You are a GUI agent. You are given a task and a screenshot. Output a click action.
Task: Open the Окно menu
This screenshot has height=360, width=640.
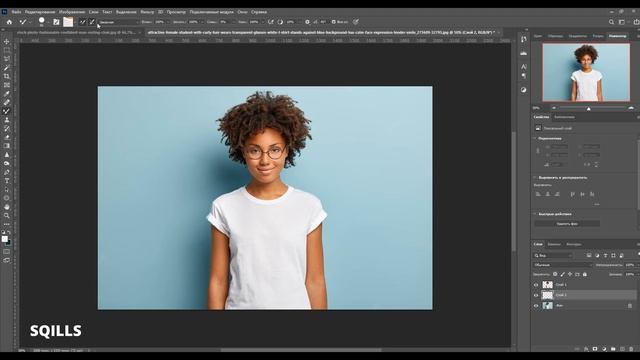click(242, 12)
